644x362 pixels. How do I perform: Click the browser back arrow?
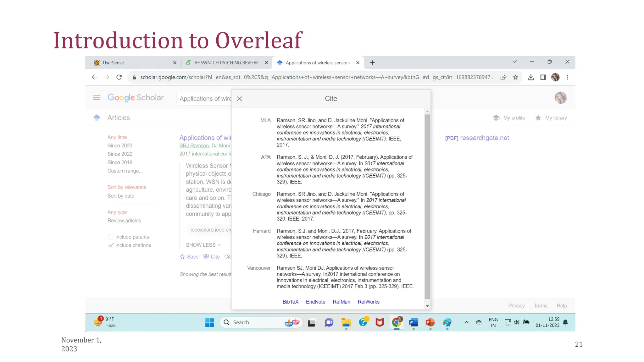click(94, 77)
